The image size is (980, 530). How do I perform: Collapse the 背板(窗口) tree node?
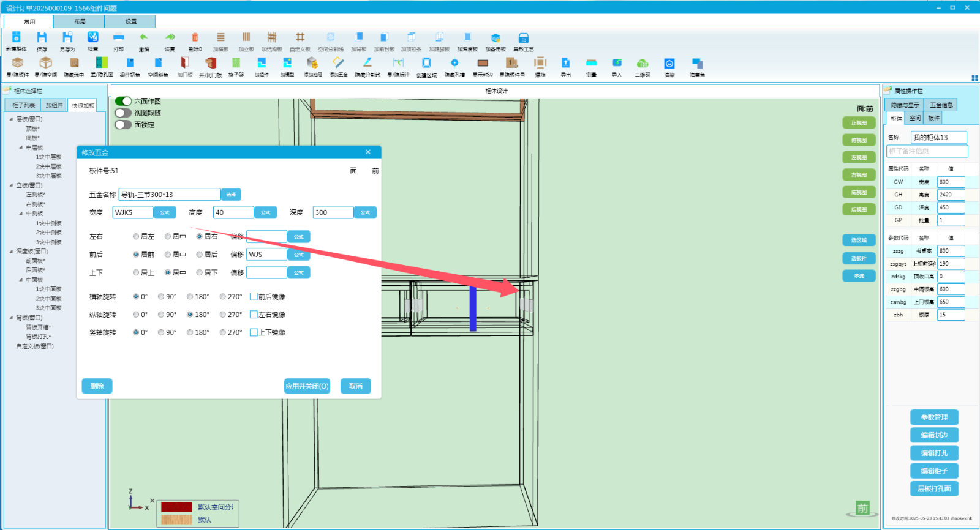pos(11,318)
